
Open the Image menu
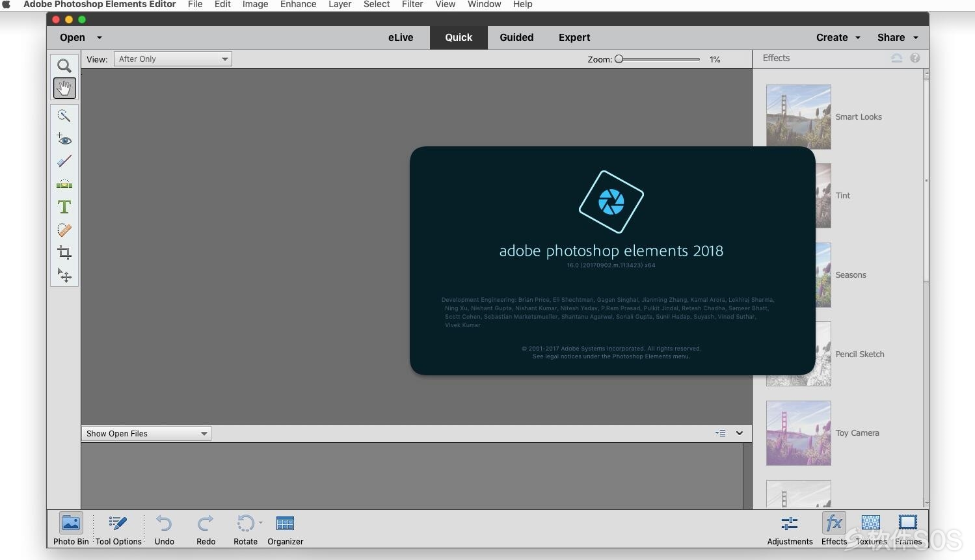(255, 5)
